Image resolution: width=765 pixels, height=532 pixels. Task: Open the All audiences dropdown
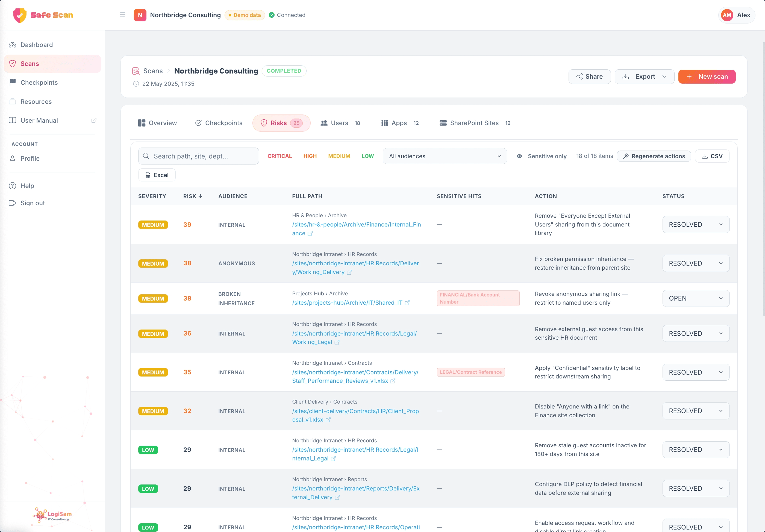click(x=445, y=156)
